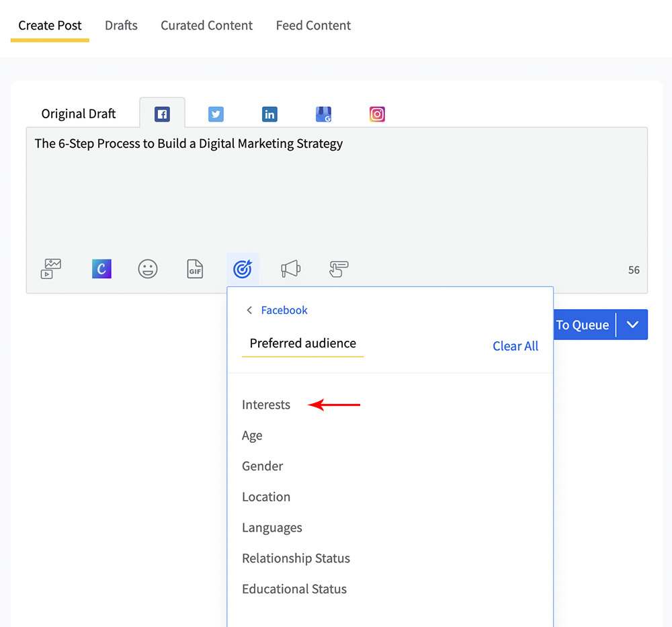672x627 pixels.
Task: Click the To Queue button
Action: point(583,325)
